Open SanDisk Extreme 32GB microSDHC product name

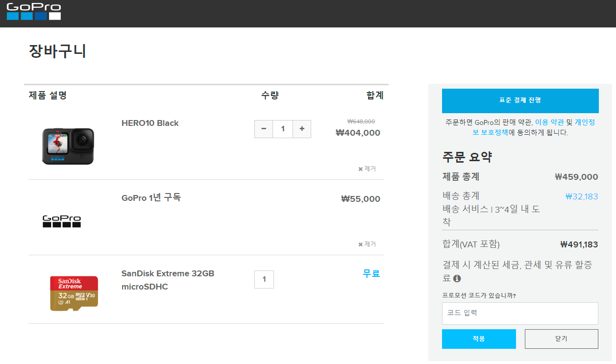[168, 280]
